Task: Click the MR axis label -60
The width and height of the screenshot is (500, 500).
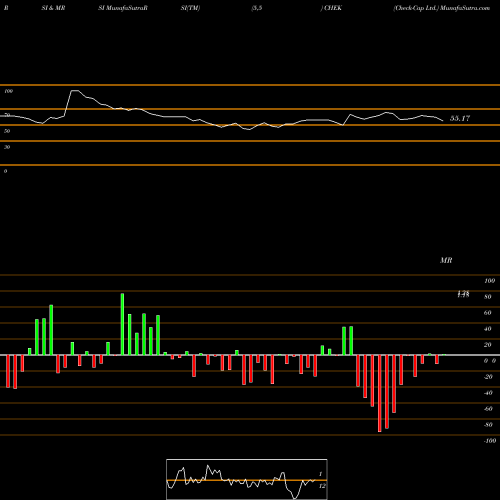Action: click(488, 409)
